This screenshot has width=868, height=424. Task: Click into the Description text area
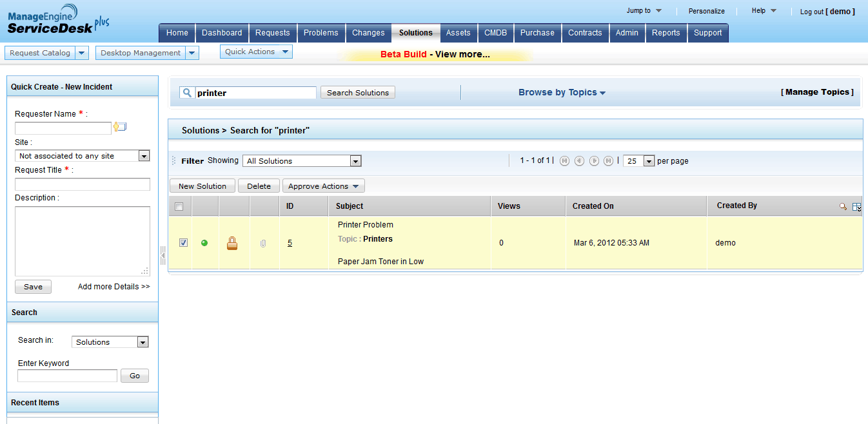[83, 241]
